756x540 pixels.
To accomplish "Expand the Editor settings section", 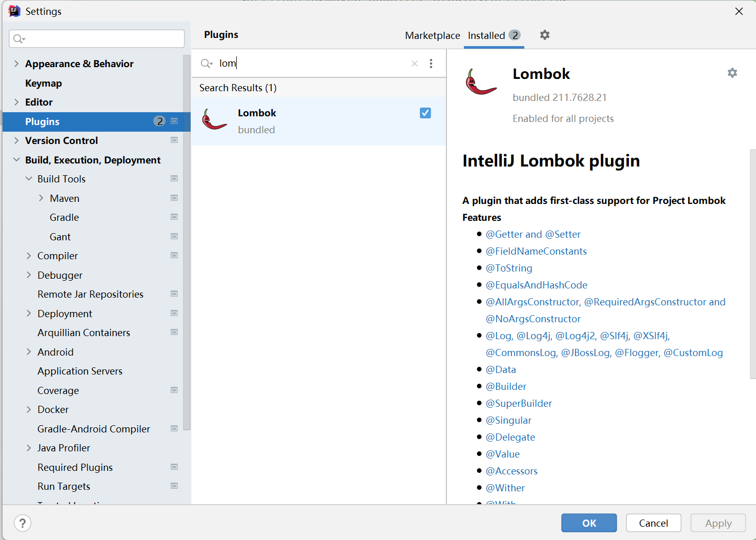I will click(x=16, y=102).
